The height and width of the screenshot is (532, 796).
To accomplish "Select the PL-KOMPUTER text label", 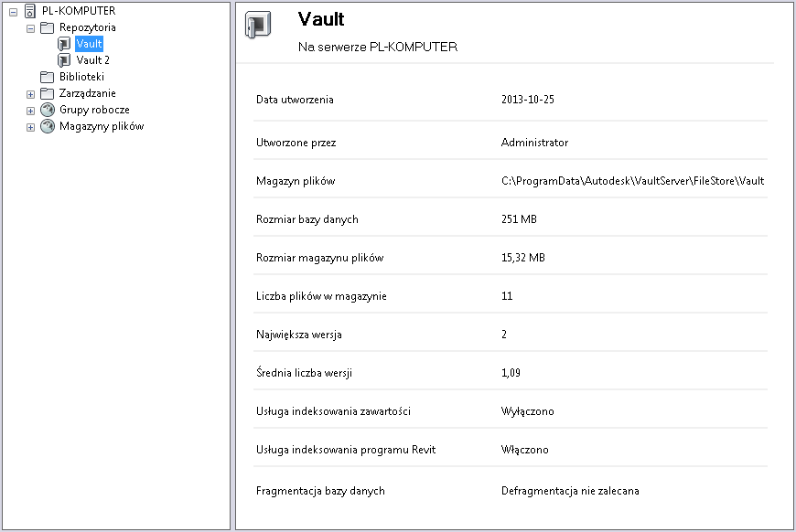I will coord(79,11).
